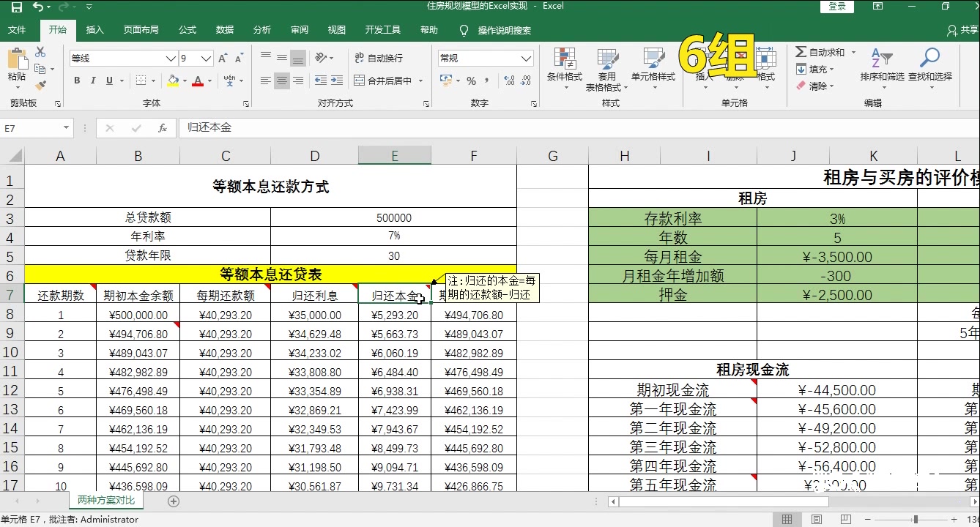Switch to the Formulas (公式) tab

pyautogui.click(x=188, y=30)
